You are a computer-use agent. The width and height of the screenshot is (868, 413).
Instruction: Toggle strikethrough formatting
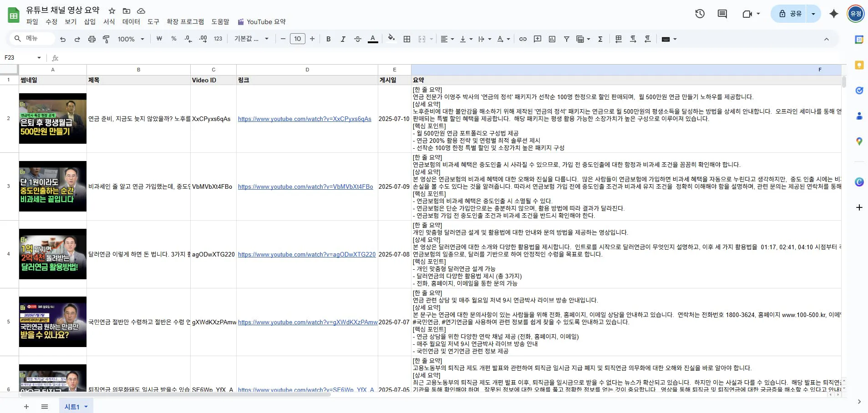(358, 39)
